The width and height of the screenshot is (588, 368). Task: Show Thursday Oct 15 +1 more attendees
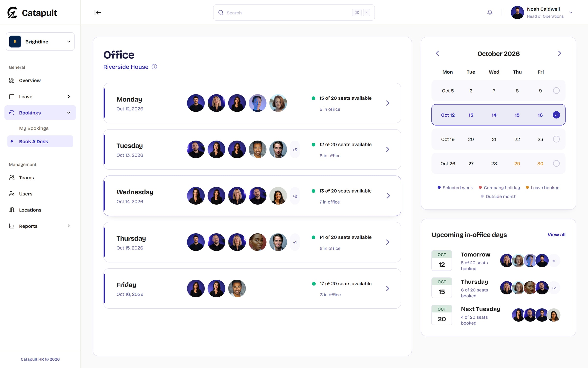(295, 242)
